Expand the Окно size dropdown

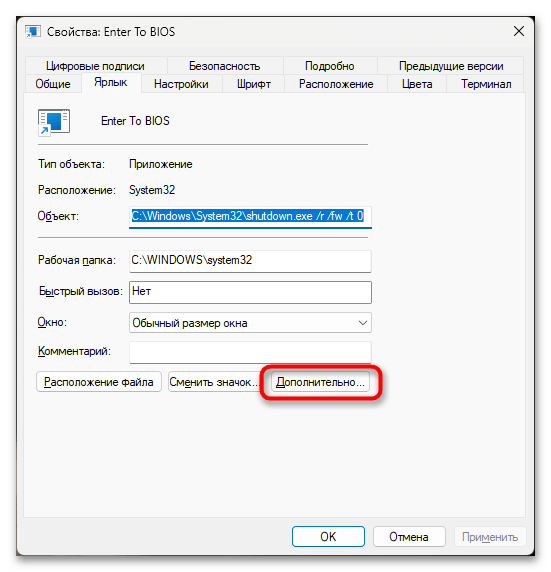[250, 323]
